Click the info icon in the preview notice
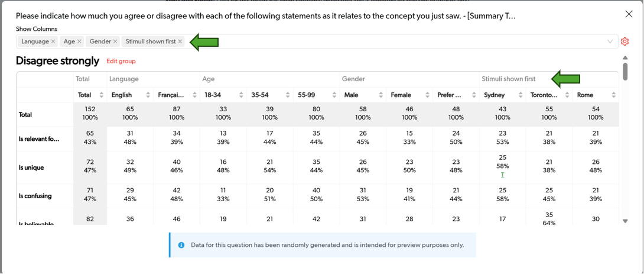The image size is (644, 274). coord(181,245)
